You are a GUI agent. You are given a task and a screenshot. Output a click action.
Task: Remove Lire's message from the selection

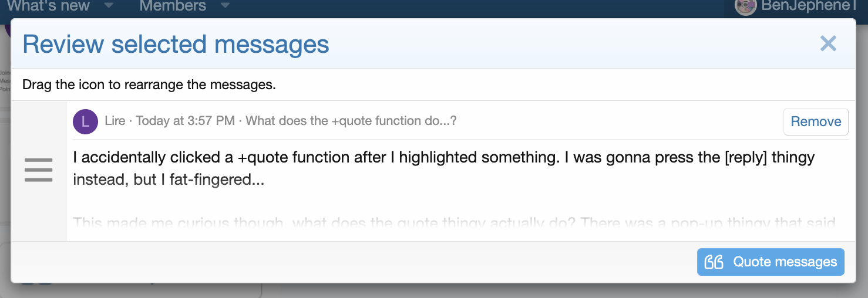816,121
